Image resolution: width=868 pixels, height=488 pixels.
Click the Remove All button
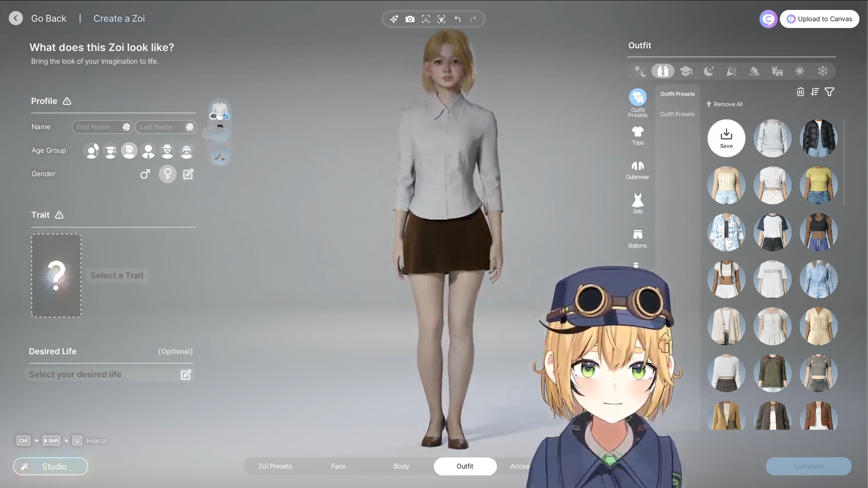click(724, 104)
